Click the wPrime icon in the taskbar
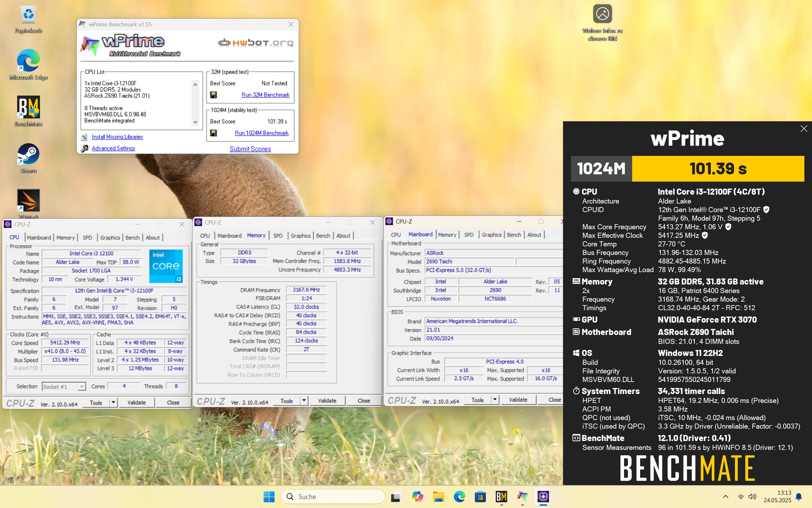 (522, 497)
